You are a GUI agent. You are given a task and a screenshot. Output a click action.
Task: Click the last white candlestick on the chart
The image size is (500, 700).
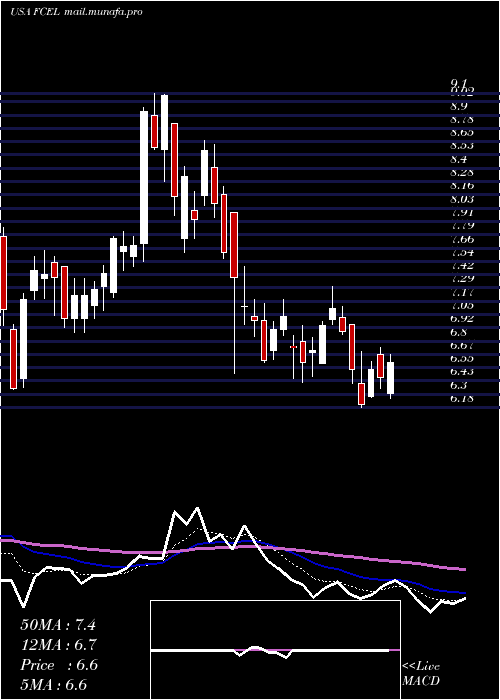pos(391,378)
